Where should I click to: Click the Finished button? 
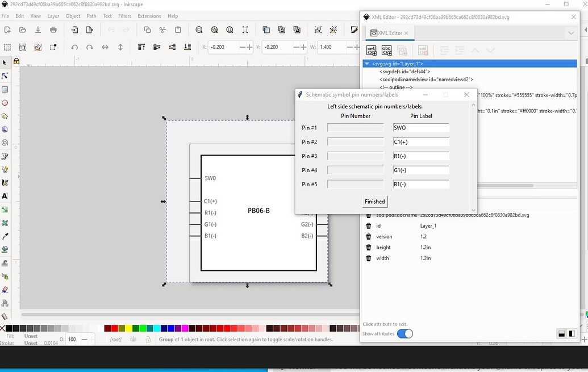coord(374,202)
